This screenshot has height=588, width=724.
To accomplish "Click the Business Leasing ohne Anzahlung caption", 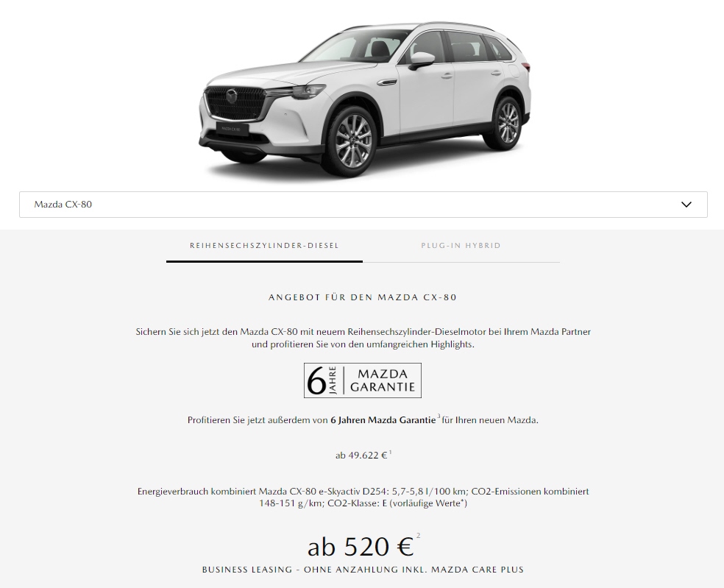I will click(363, 570).
